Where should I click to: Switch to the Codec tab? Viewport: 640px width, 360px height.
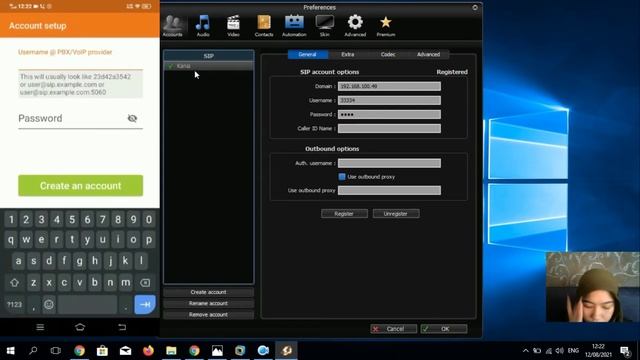click(x=388, y=54)
